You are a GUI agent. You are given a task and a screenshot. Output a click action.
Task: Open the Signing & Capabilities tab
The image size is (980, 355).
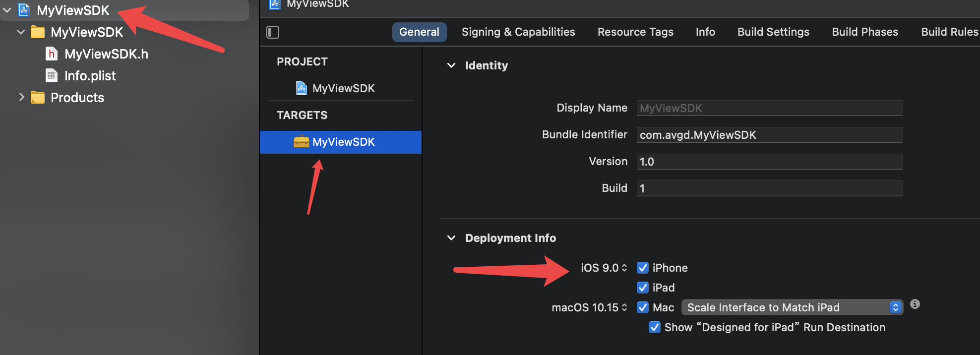point(518,32)
